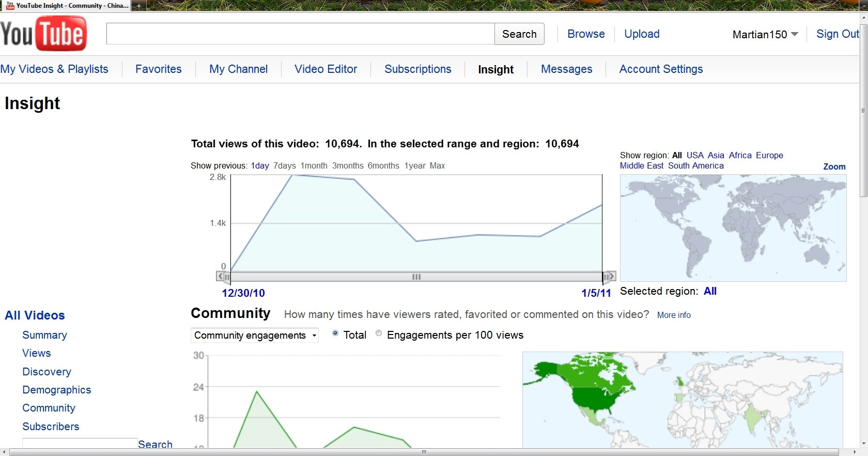Filter region to Middle East
This screenshot has width=868, height=456.
(642, 165)
